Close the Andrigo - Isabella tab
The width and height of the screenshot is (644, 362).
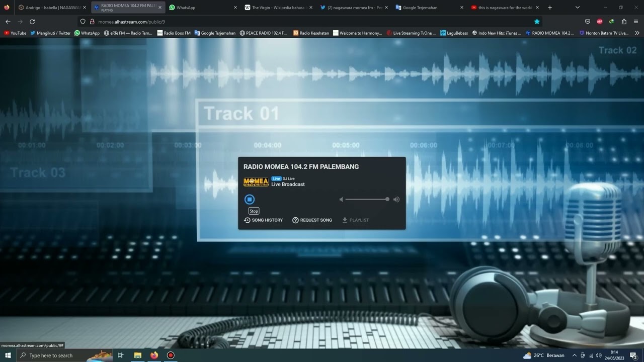click(x=85, y=8)
